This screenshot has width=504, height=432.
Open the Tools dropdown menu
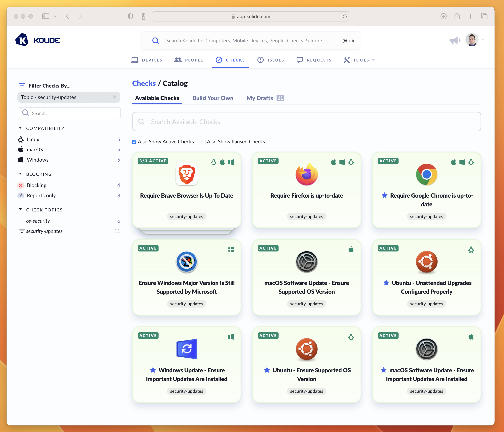pyautogui.click(x=361, y=60)
